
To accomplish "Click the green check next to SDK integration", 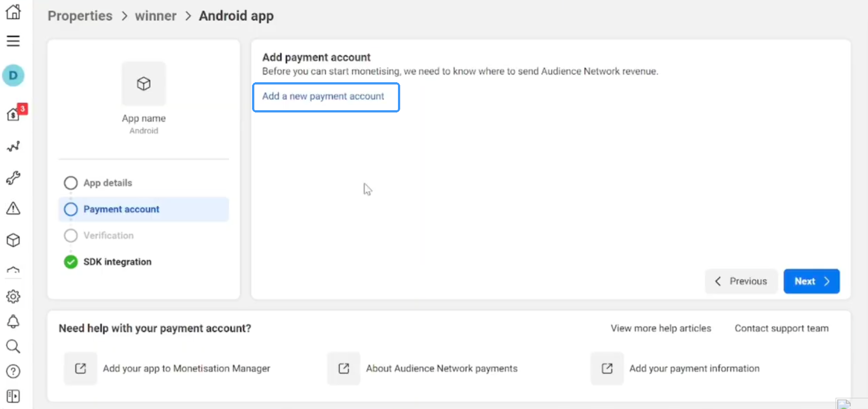I will (70, 262).
